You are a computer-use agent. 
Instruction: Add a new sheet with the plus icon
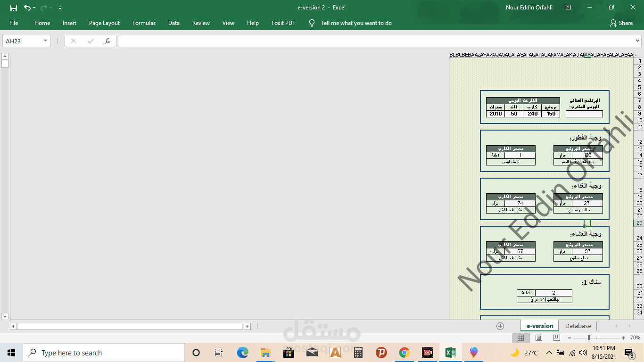coord(500,326)
